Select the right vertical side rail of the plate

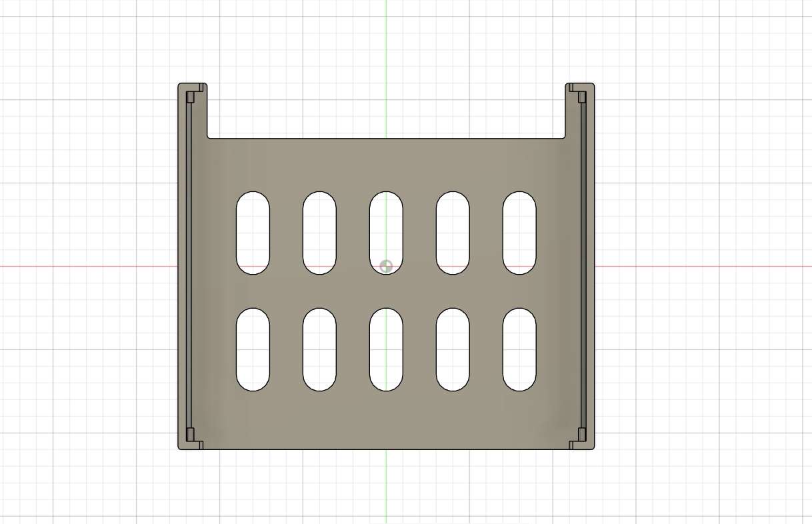click(x=589, y=267)
